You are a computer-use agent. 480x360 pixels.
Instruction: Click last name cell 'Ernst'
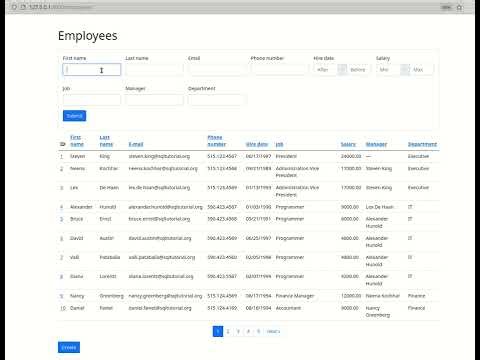tap(105, 219)
